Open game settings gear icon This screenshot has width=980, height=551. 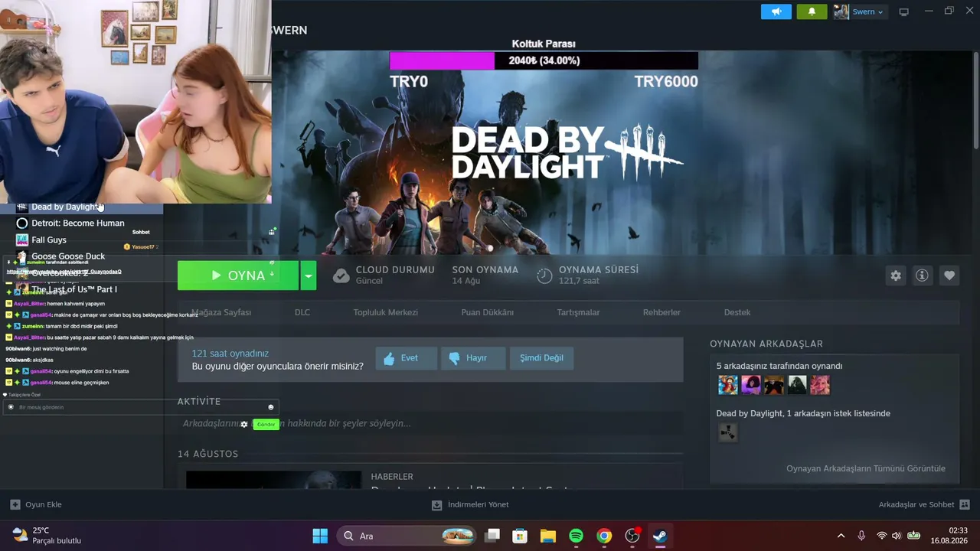896,275
